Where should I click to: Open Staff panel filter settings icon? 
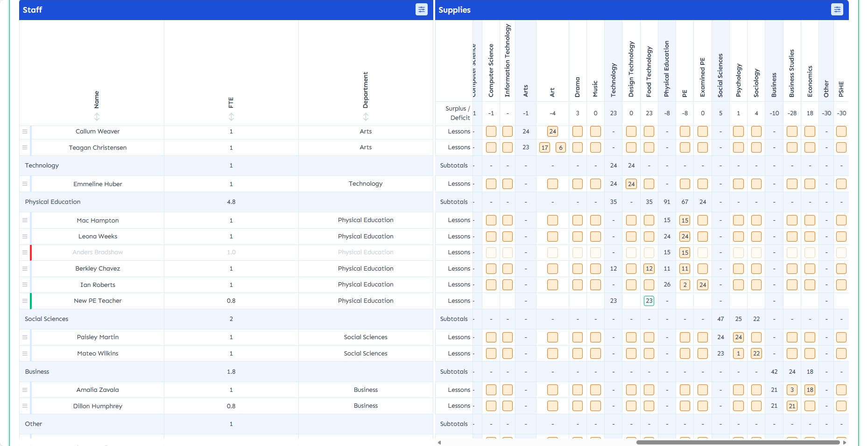(421, 10)
